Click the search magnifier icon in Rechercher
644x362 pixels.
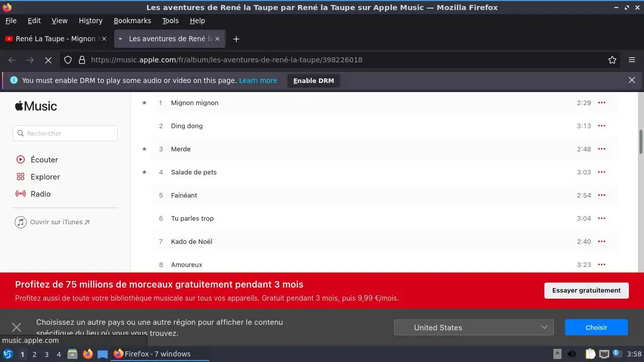21,133
